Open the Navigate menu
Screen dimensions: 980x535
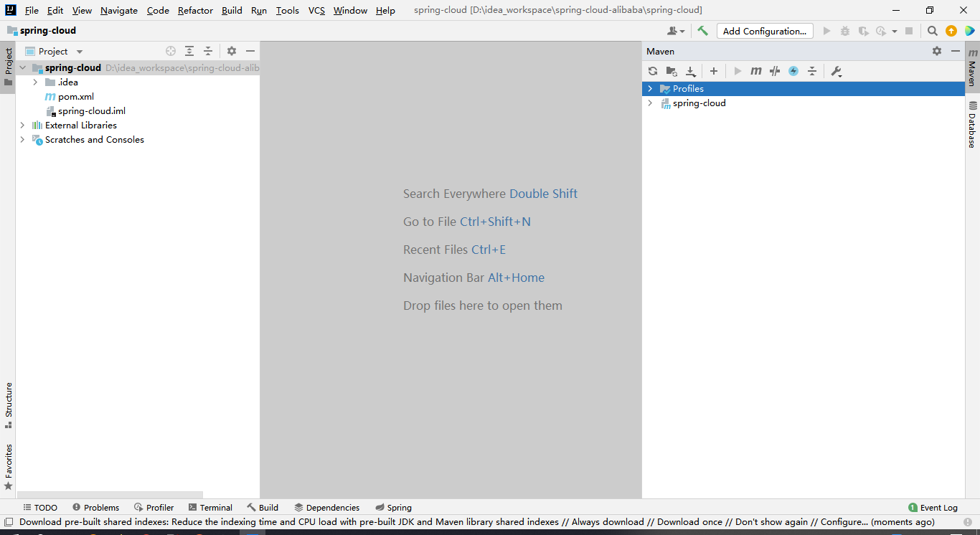(x=119, y=10)
